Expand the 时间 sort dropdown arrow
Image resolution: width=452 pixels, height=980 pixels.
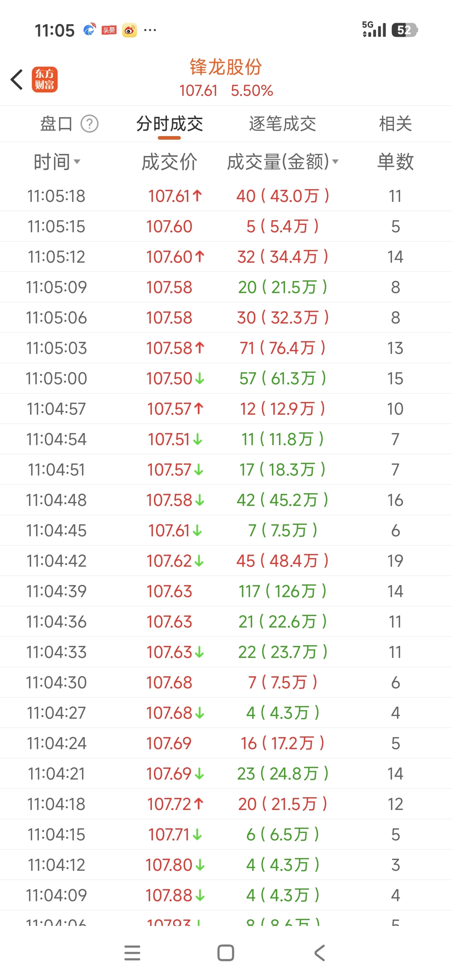[x=77, y=162]
